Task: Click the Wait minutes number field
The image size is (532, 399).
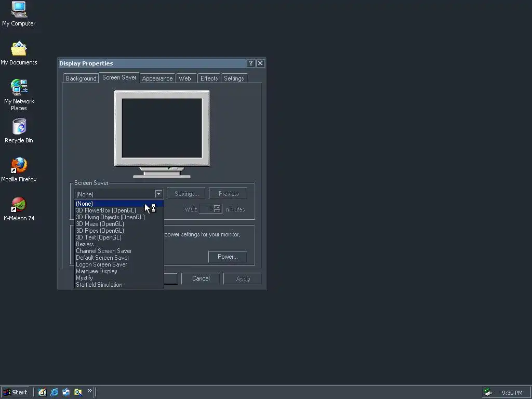Action: coord(207,209)
